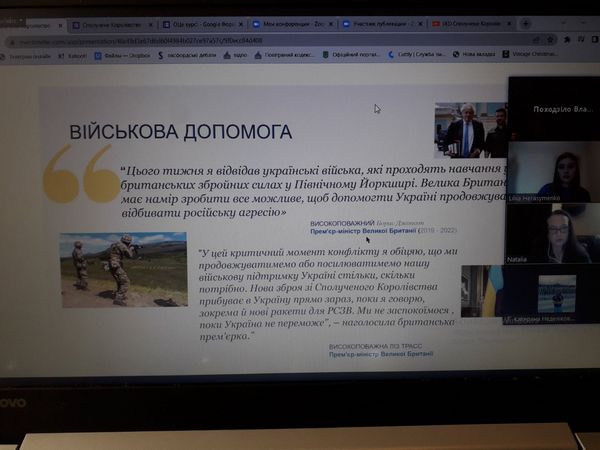Open a new browser tab with plus button
This screenshot has width=600, height=450.
pyautogui.click(x=526, y=24)
